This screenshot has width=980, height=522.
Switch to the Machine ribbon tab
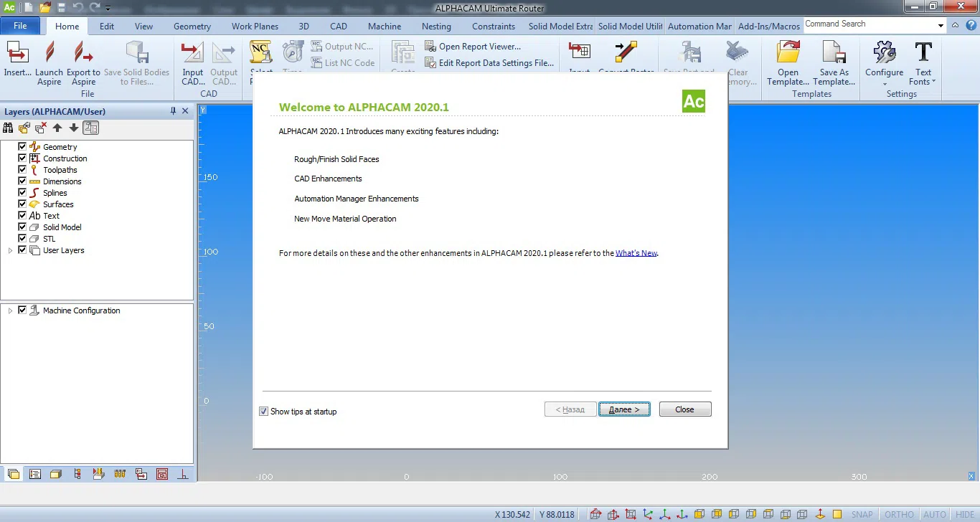point(385,27)
